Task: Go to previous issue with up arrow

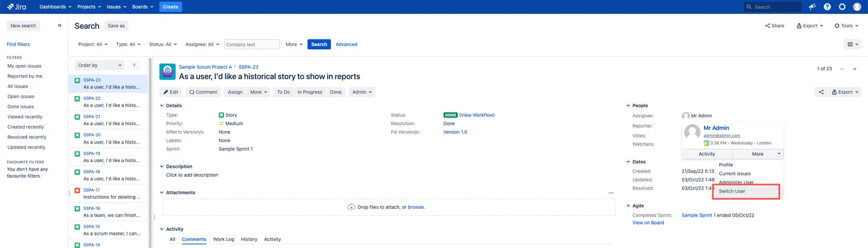Action: [842, 69]
